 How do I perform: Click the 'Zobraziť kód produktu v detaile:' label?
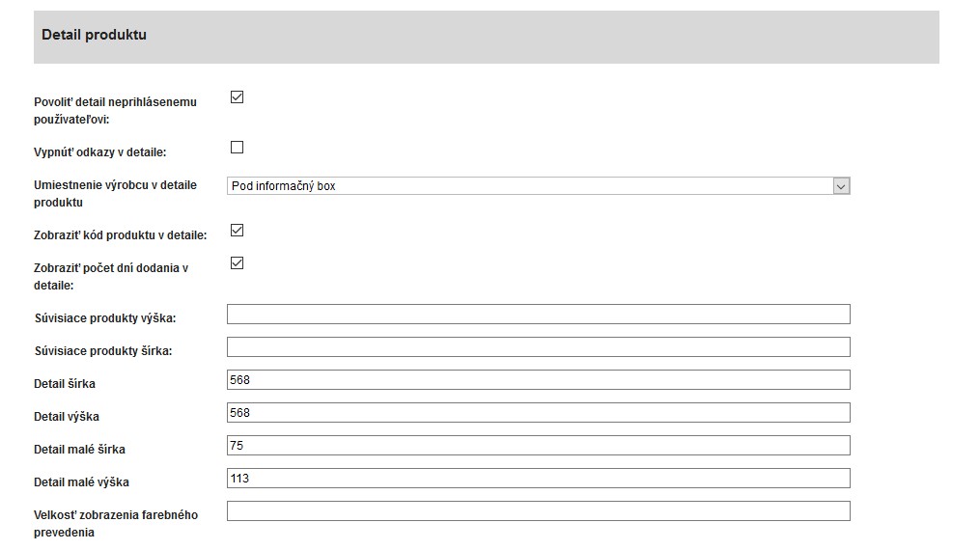(120, 235)
